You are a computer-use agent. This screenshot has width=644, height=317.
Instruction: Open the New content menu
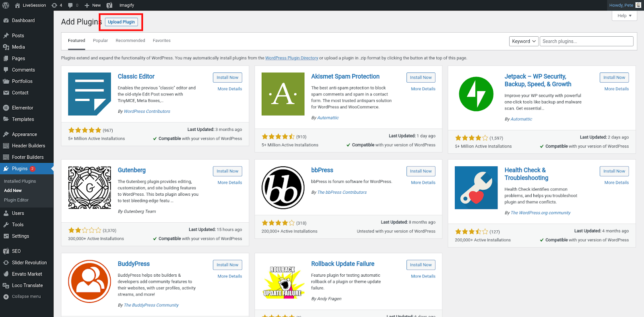click(93, 5)
